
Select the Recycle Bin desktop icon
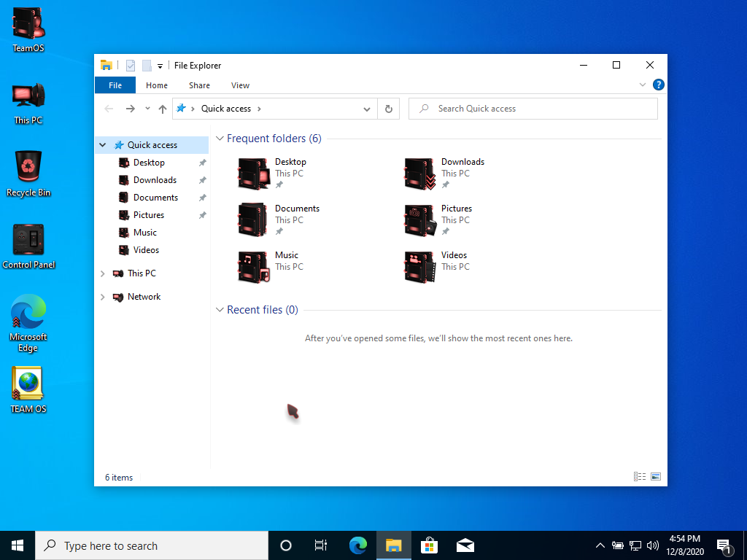[28, 174]
